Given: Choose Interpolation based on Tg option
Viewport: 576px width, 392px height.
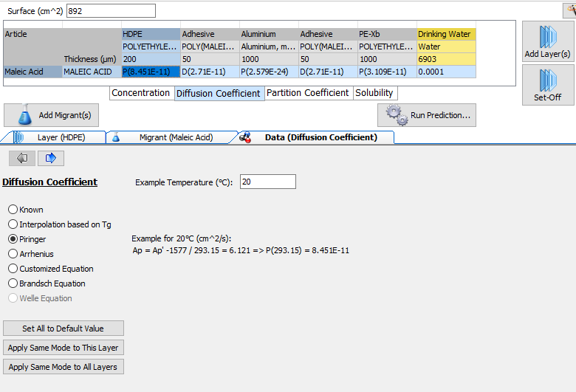Looking at the screenshot, I should point(13,224).
